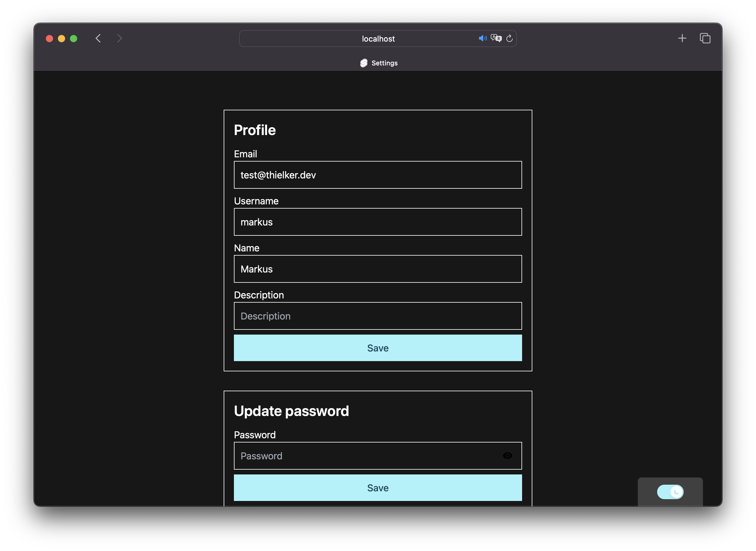
Task: Show tab overview icon
Action: pyautogui.click(x=705, y=38)
